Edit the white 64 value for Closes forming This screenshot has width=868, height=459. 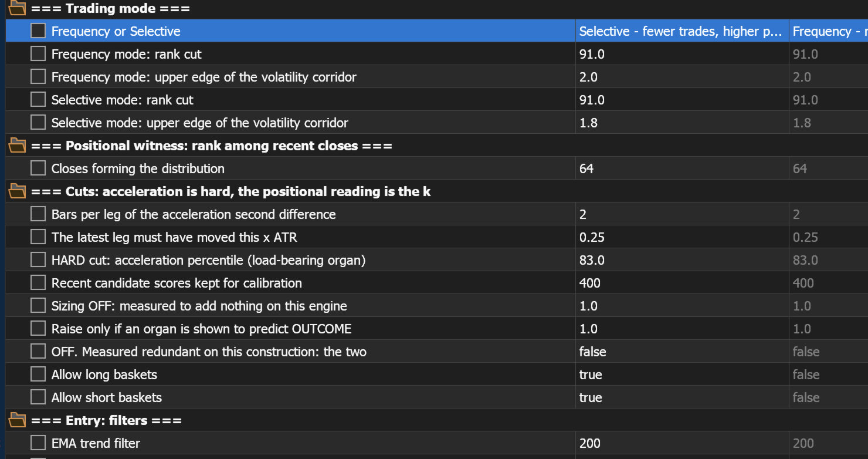[x=682, y=168]
